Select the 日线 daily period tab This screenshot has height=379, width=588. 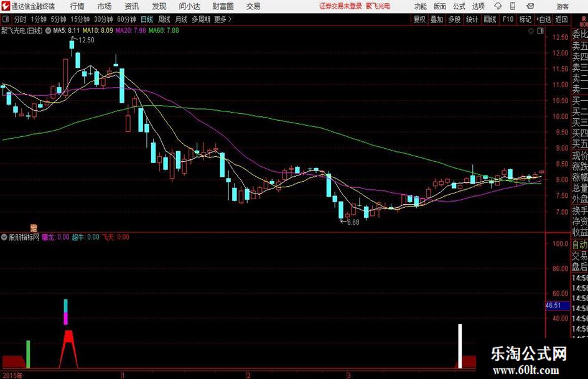147,19
